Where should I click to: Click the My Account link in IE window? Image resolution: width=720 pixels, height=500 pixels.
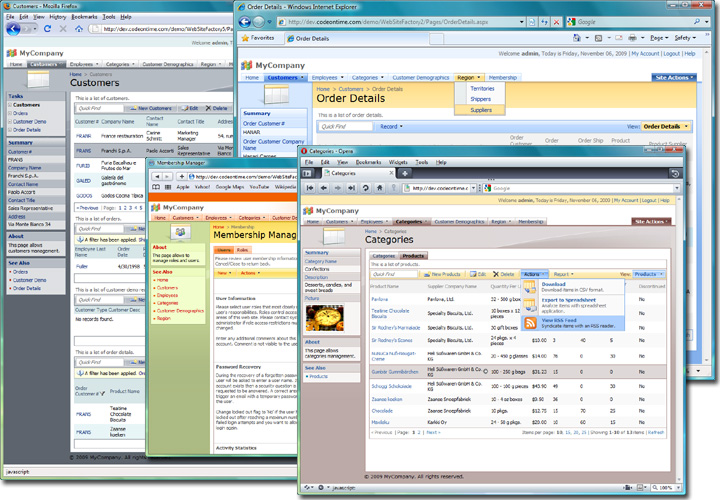pyautogui.click(x=645, y=54)
